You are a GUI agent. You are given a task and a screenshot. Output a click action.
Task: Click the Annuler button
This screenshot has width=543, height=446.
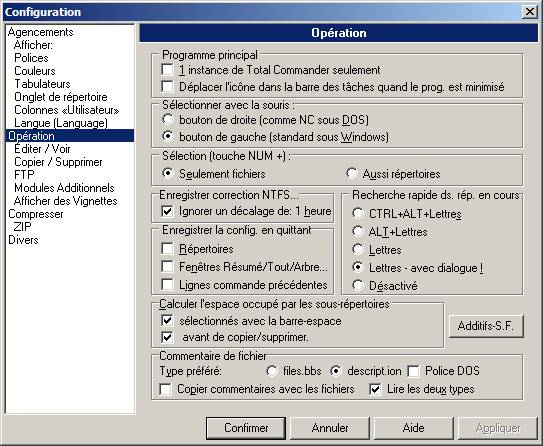(330, 428)
